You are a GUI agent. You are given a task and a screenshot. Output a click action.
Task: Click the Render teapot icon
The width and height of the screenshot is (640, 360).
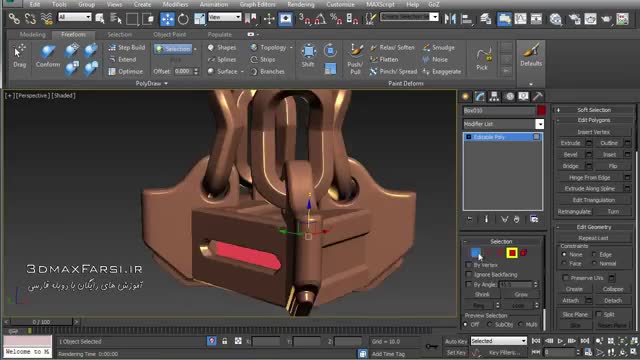[606, 19]
